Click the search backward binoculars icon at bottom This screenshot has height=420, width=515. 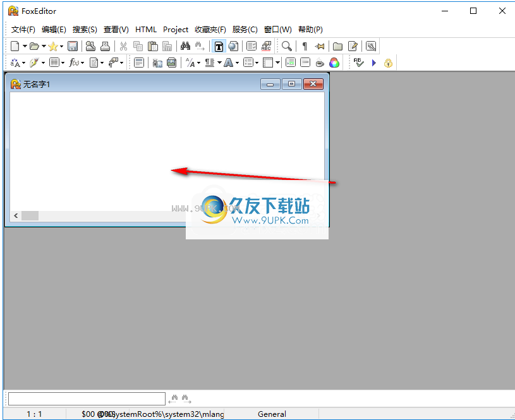[174, 399]
